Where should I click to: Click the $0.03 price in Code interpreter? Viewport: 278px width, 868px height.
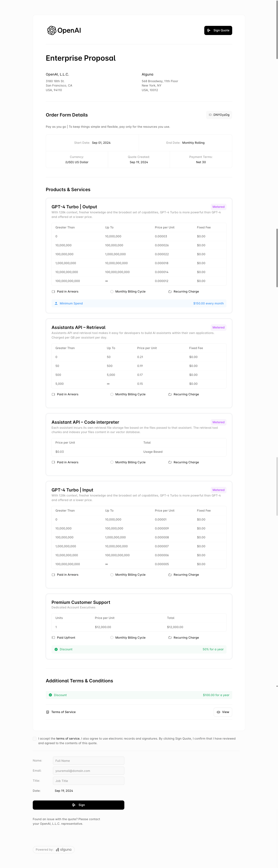coord(60,452)
